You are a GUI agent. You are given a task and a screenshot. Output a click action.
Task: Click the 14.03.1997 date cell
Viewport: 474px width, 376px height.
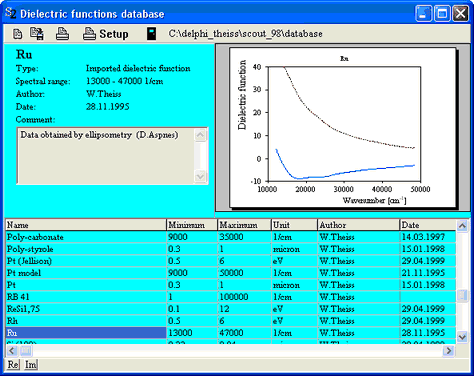(x=428, y=237)
